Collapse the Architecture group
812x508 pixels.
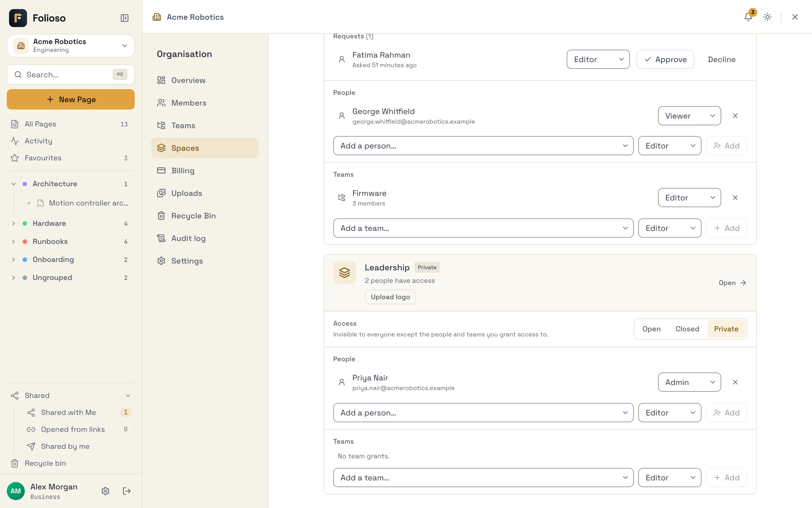click(14, 184)
